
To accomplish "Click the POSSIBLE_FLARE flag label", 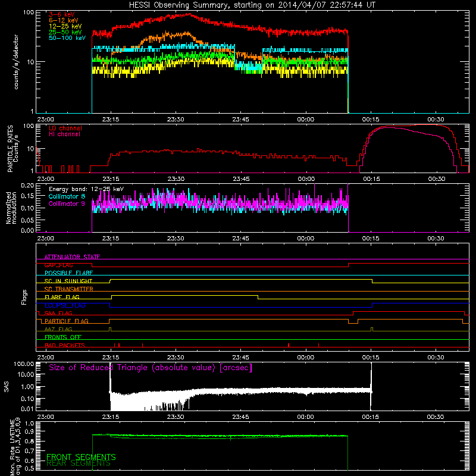I will (68, 273).
